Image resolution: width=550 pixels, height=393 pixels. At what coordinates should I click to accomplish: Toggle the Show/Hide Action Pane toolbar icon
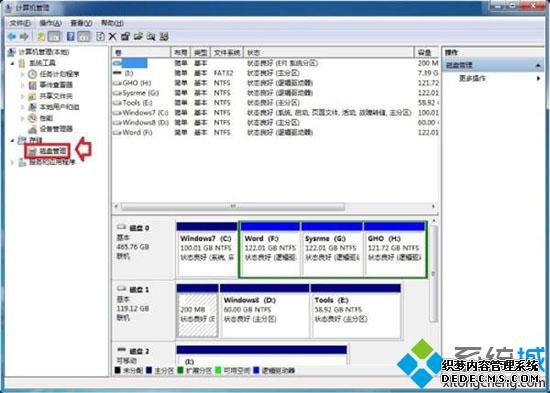[x=84, y=36]
